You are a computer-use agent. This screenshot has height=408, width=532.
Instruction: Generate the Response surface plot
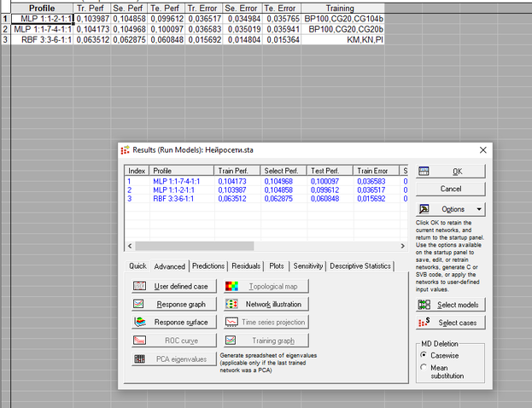click(174, 322)
